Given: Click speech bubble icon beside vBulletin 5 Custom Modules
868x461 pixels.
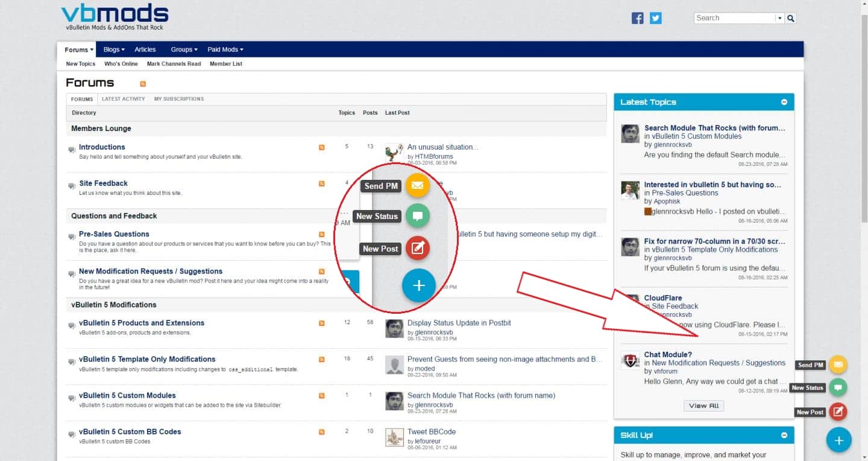Looking at the screenshot, I should coord(72,398).
